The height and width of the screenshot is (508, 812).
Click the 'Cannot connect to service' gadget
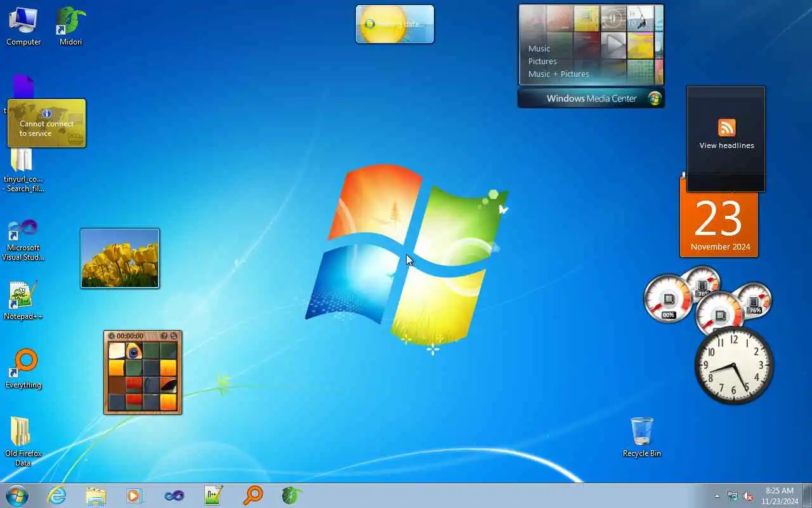[x=46, y=123]
